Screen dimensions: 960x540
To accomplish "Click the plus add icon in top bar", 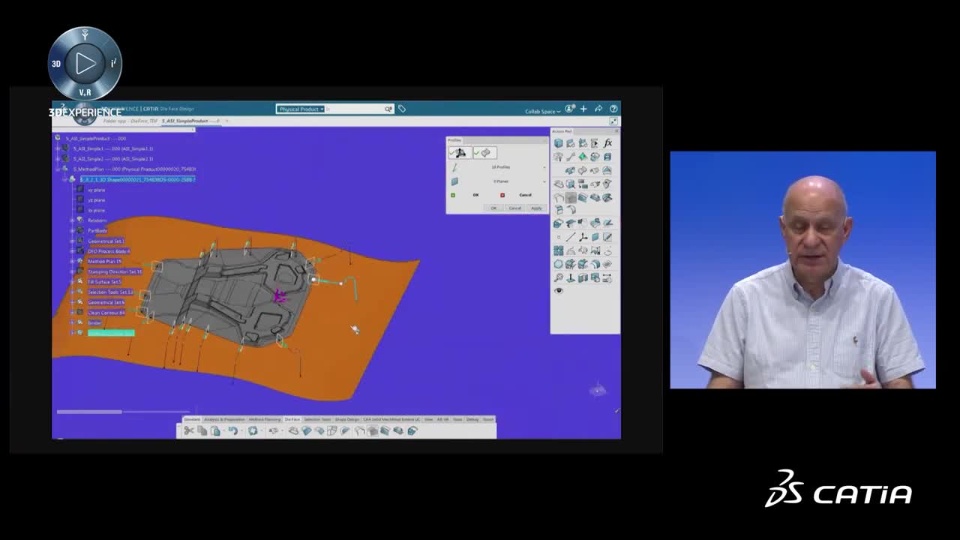I will (x=583, y=109).
